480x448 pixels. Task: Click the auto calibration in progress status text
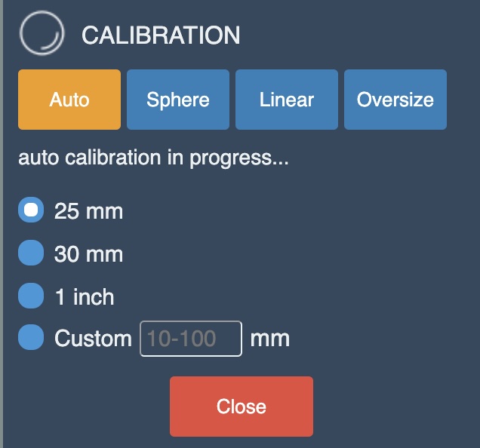[x=153, y=158]
